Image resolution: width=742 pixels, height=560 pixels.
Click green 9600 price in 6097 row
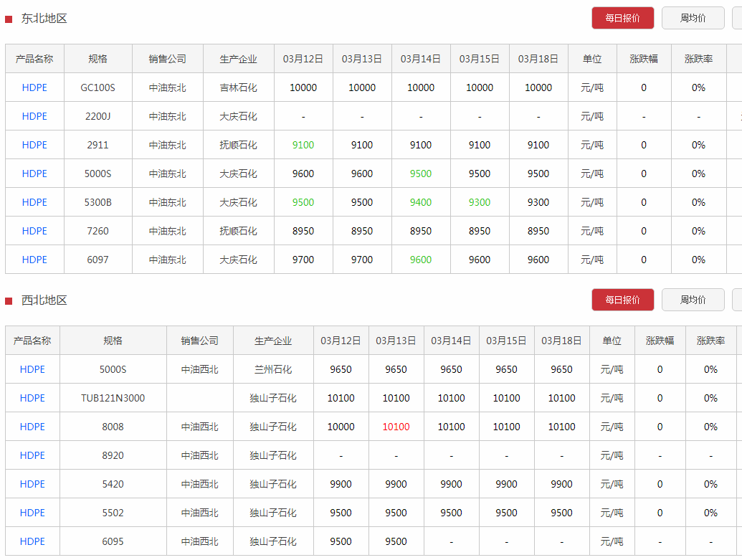tap(421, 260)
